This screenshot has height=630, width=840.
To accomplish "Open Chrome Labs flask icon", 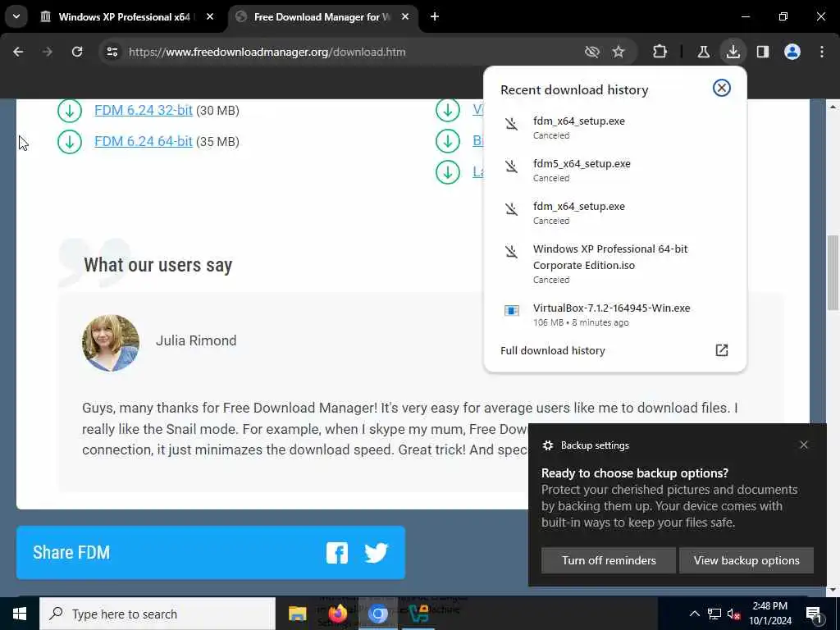I will 703,52.
